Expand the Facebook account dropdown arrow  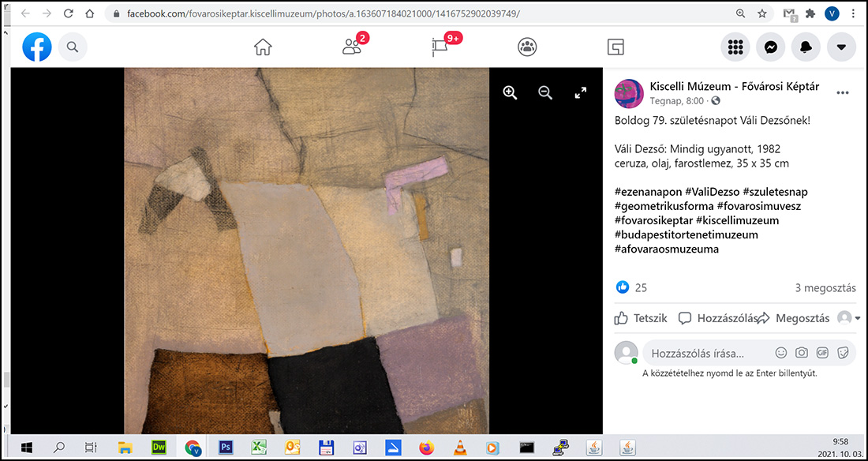pyautogui.click(x=841, y=47)
